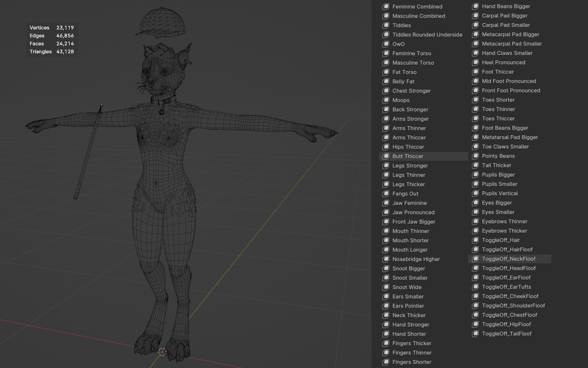Select the Butt Thiccer shape key
Viewport: 588px width, 368px height.
[408, 156]
